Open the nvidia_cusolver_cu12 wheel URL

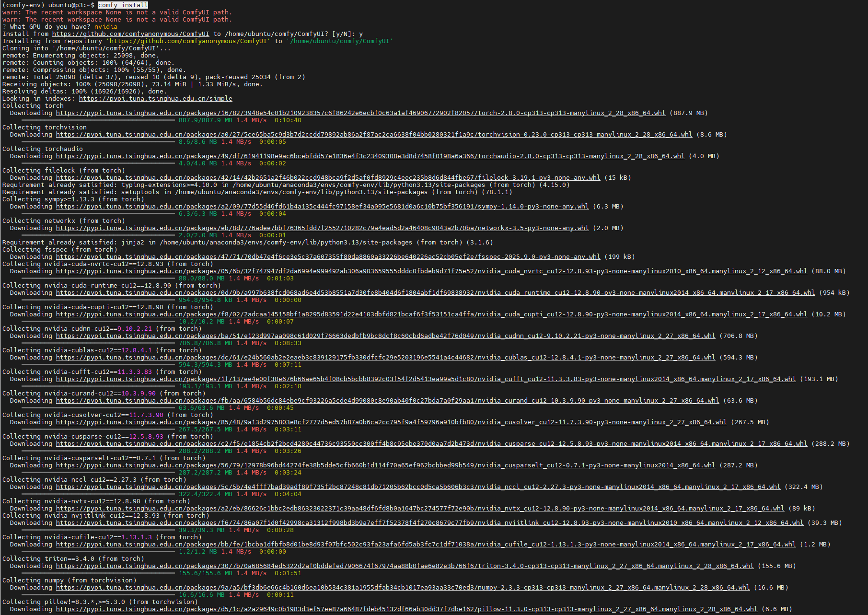[x=391, y=422]
